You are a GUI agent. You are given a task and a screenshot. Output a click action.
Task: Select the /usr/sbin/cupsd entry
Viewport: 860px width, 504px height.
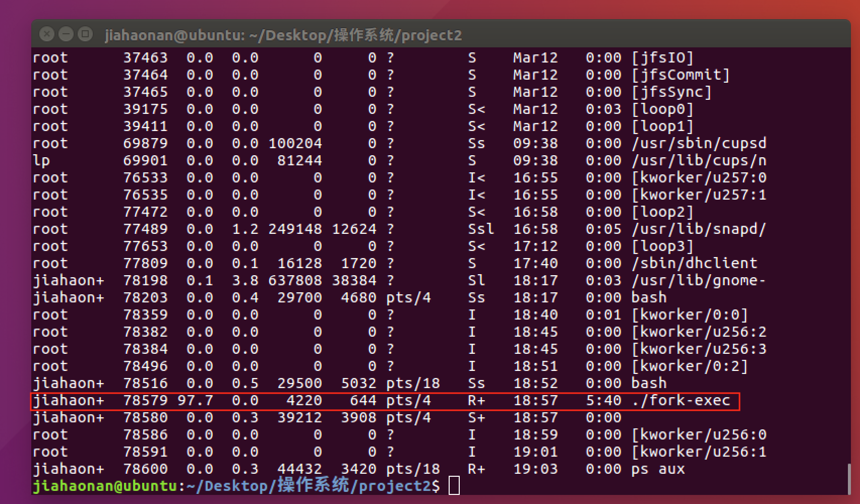pyautogui.click(x=699, y=143)
